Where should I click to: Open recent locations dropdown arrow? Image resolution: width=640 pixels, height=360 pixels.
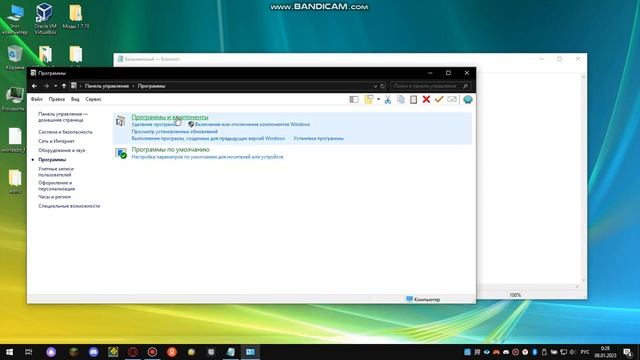pyautogui.click(x=56, y=86)
